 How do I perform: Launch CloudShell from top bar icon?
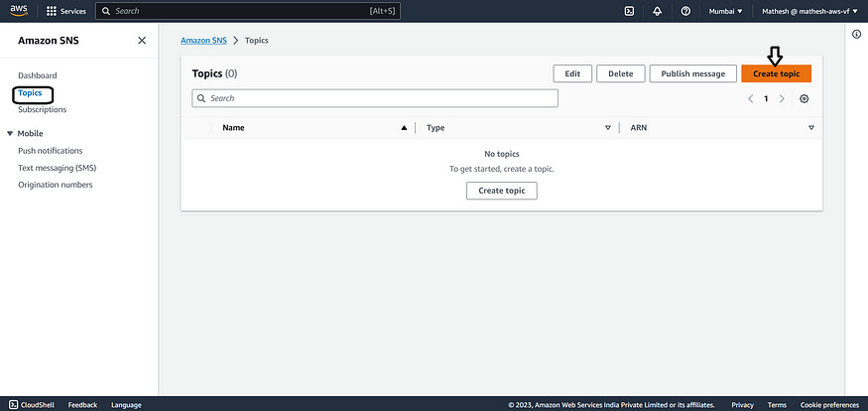[x=629, y=11]
